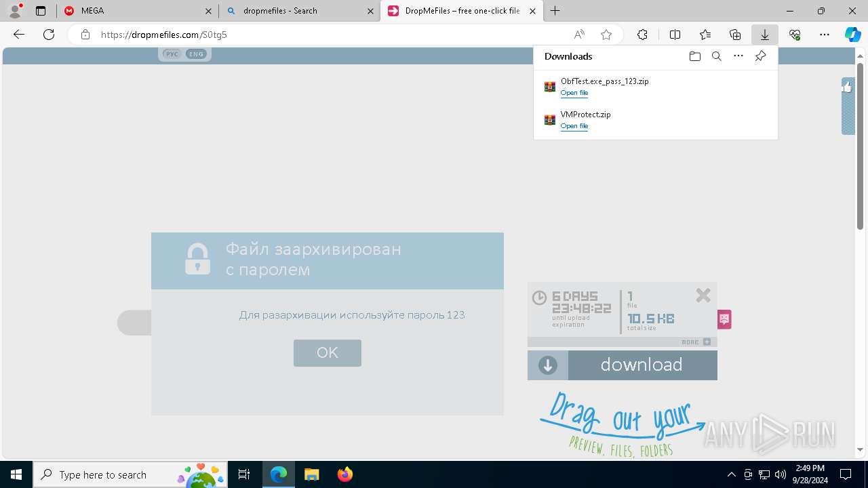Pin the Downloads panel
868x488 pixels.
point(760,56)
